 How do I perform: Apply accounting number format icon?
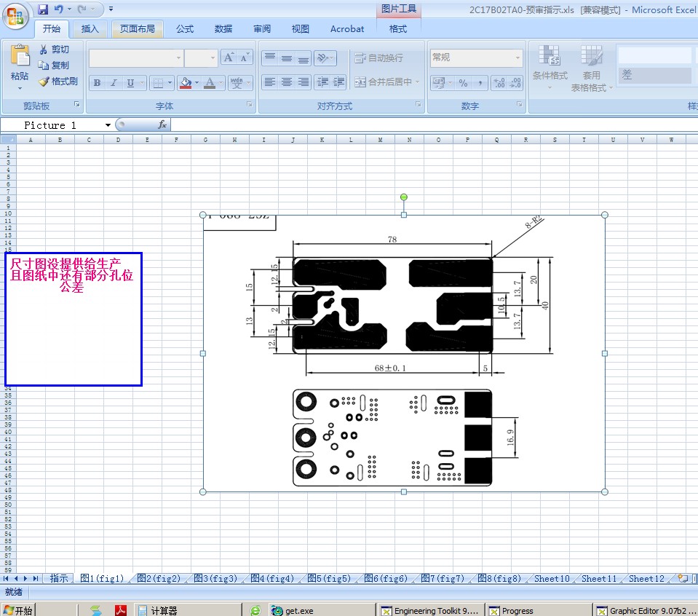pyautogui.click(x=438, y=83)
